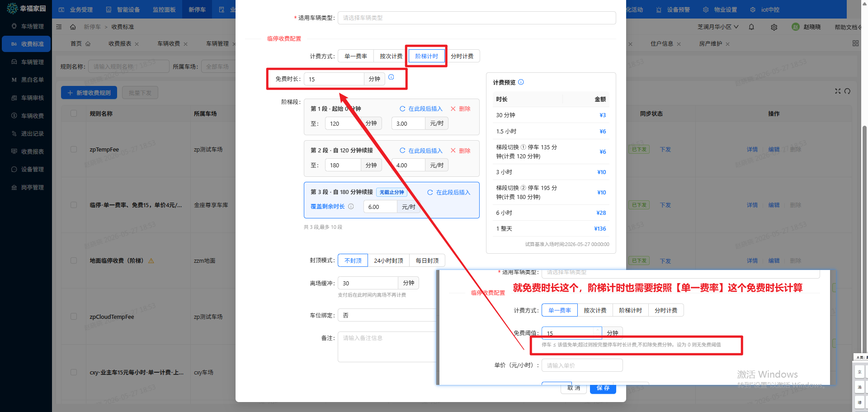868x412 pixels.
Task: Click warning icon on 地面临停收费（阶梯）
Action: tap(151, 260)
